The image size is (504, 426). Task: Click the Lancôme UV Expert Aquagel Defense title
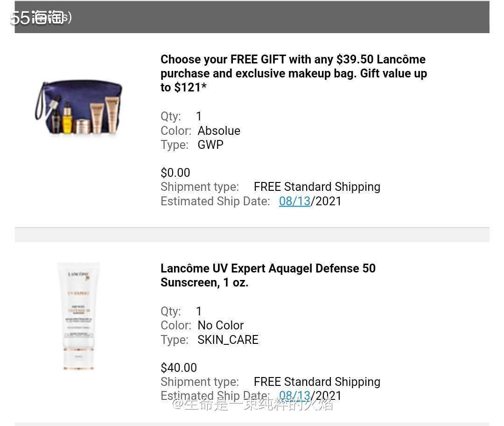[268, 275]
